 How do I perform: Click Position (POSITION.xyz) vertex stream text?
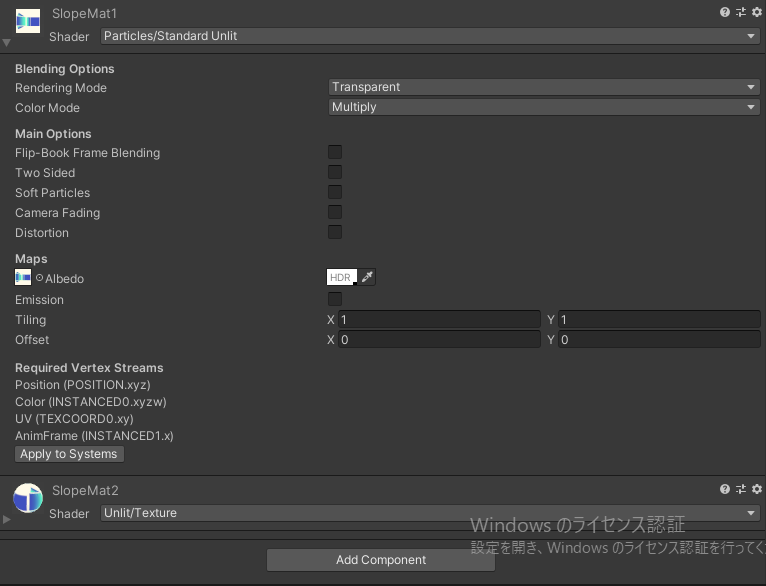[x=83, y=385]
